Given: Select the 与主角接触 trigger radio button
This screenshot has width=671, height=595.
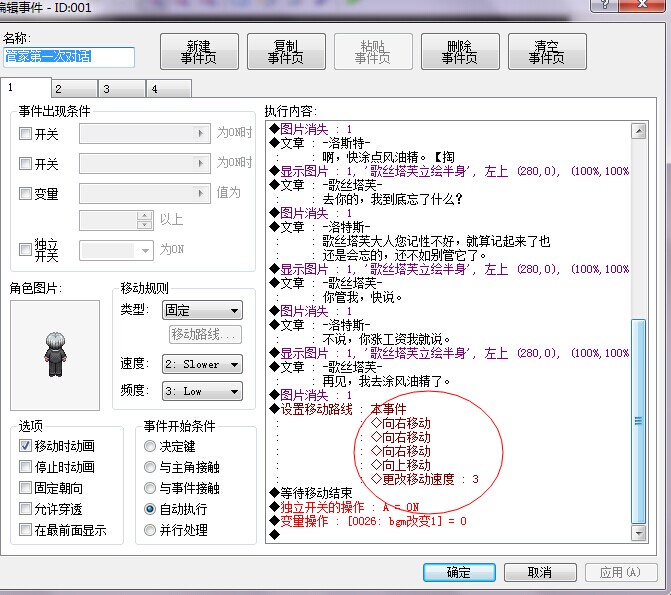Looking at the screenshot, I should tap(150, 467).
